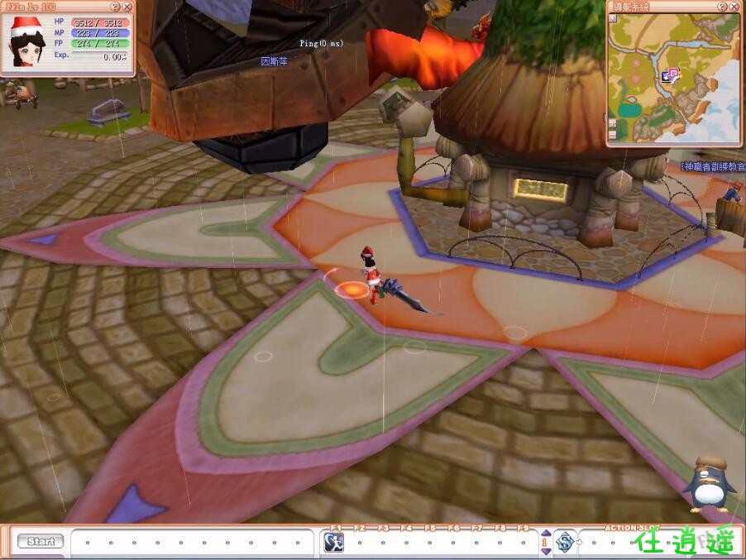Activate the F1 hotkey skill icon

334,542
